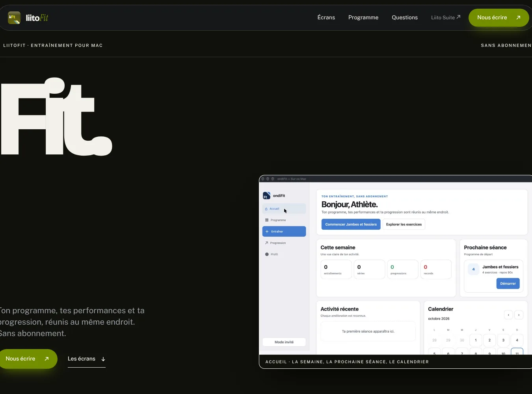Click the Mode invité button
The height and width of the screenshot is (394, 532).
click(284, 342)
